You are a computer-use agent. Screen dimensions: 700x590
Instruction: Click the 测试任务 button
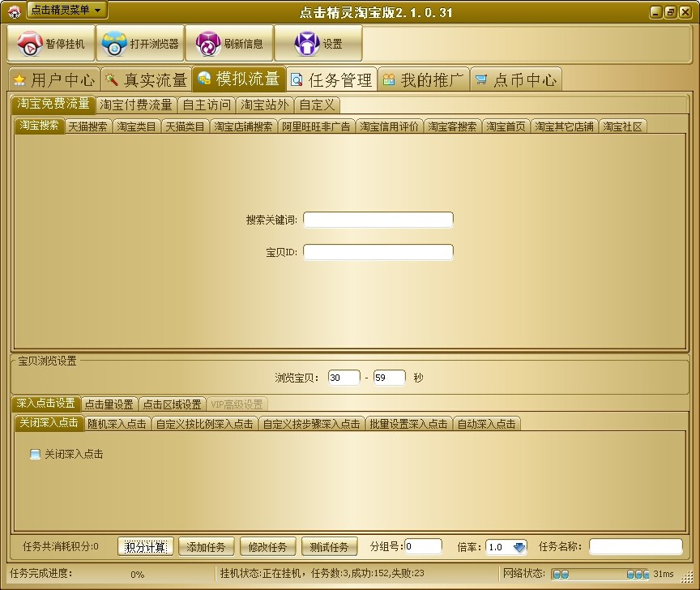pyautogui.click(x=330, y=547)
